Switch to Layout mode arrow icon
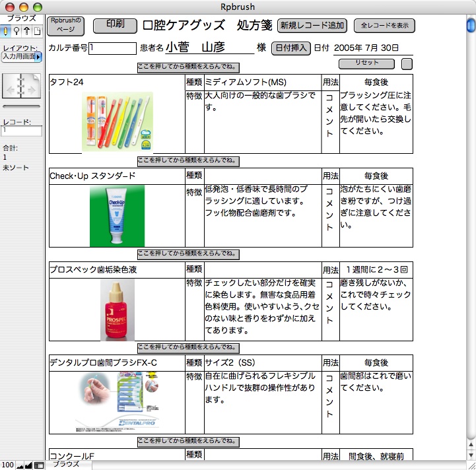 tap(27, 31)
